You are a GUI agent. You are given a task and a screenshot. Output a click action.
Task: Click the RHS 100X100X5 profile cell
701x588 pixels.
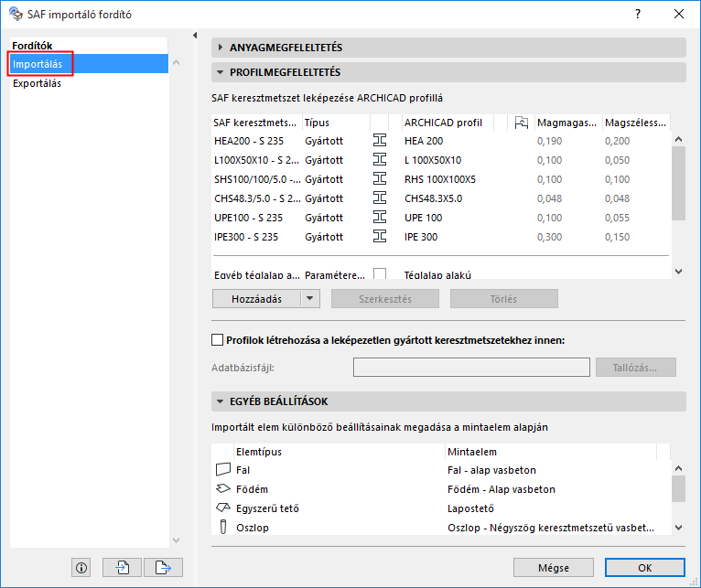[x=440, y=179]
